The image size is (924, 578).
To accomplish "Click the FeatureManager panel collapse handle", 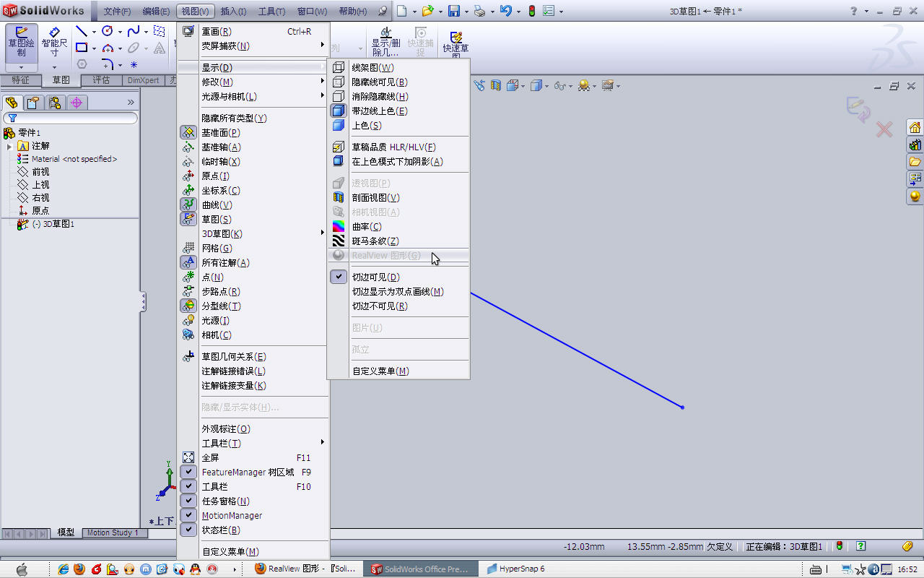I will click(143, 302).
